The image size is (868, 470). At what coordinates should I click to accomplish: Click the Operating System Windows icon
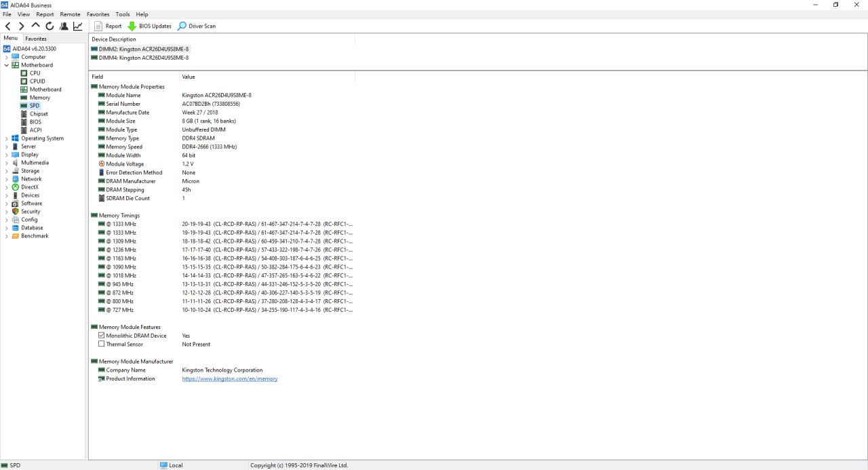click(x=15, y=138)
